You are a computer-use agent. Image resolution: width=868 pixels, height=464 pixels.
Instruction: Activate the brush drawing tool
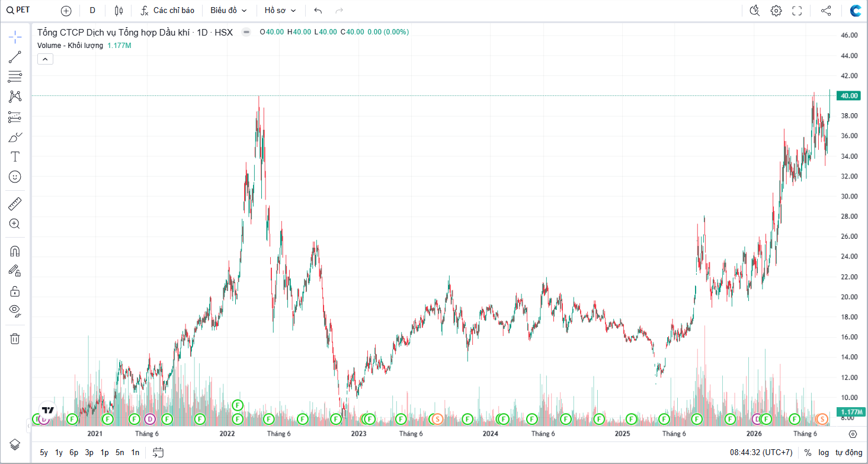pyautogui.click(x=15, y=137)
